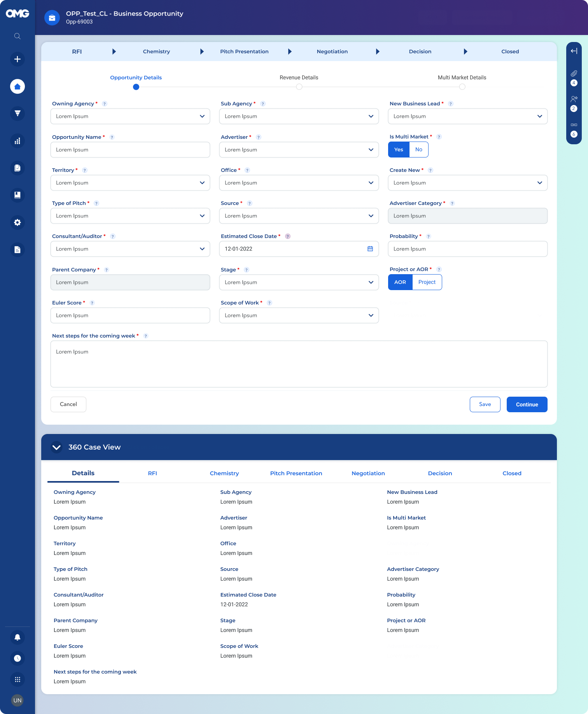This screenshot has height=714, width=588.
Task: Switch to the Chemistry tab in 360 Case View
Action: (x=224, y=473)
